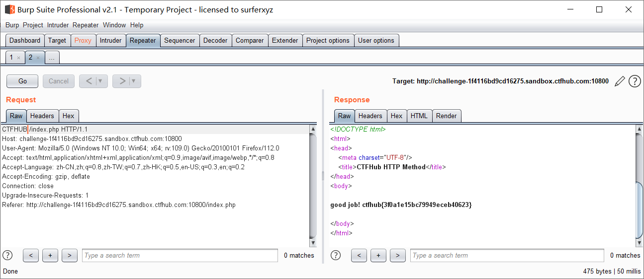Open the Burp menu
644x279 pixels.
[12, 25]
